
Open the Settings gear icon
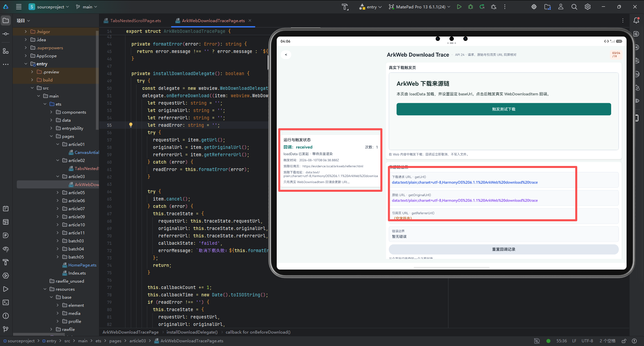588,7
